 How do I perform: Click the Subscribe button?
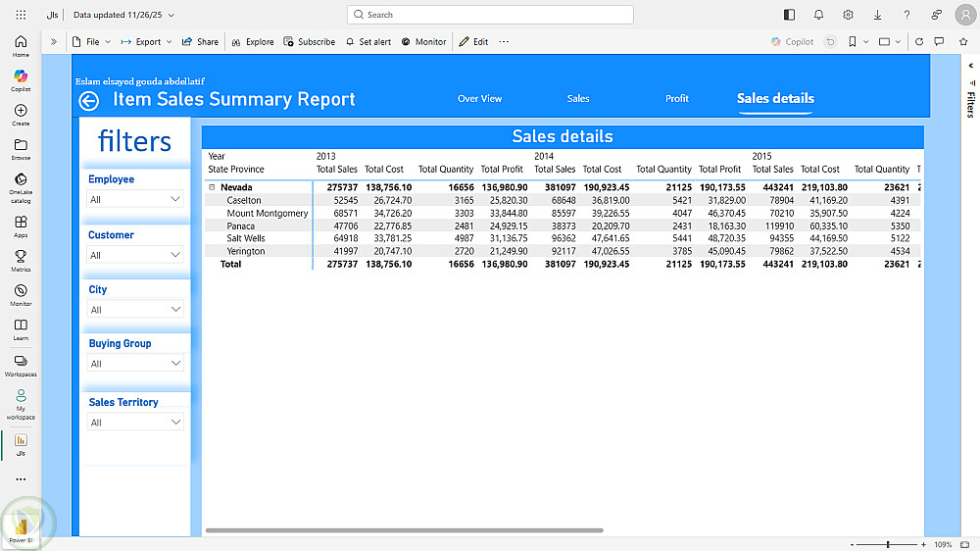pos(310,42)
